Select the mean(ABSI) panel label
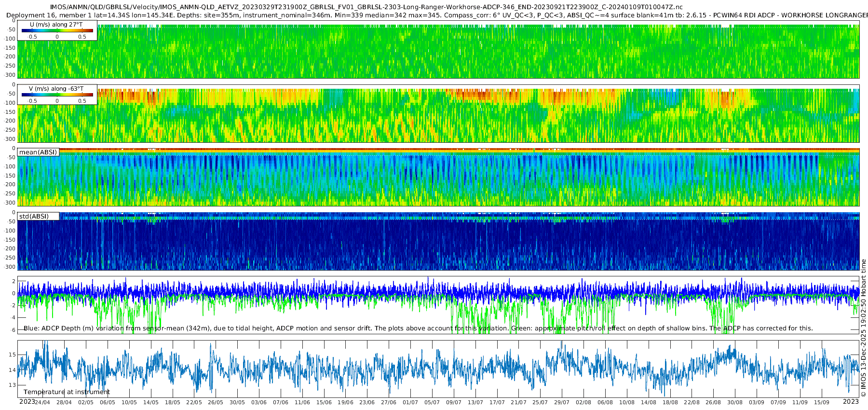 [x=38, y=152]
